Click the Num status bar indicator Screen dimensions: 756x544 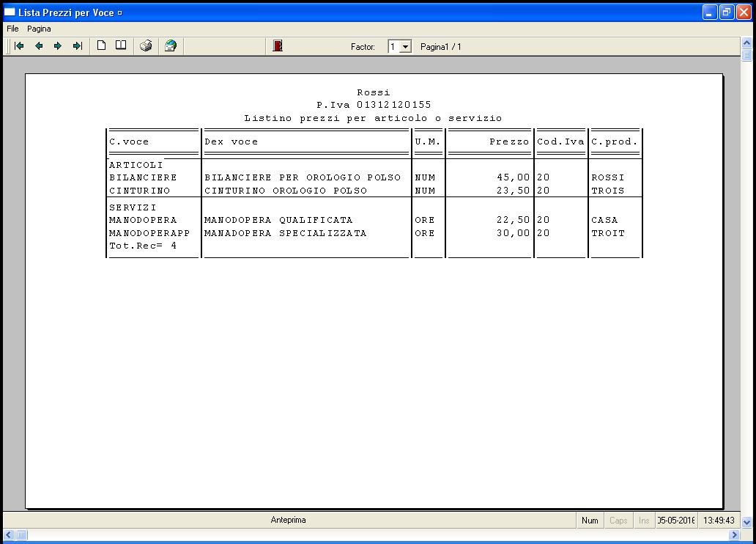590,521
